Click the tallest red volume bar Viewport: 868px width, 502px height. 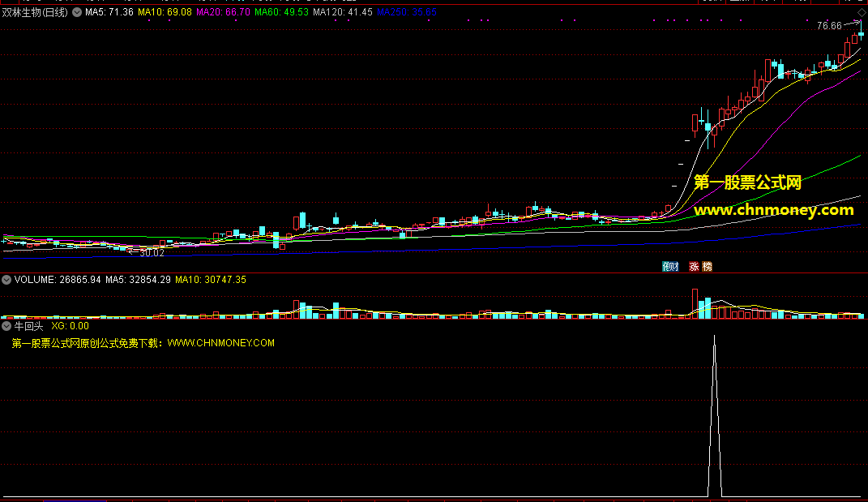695,303
